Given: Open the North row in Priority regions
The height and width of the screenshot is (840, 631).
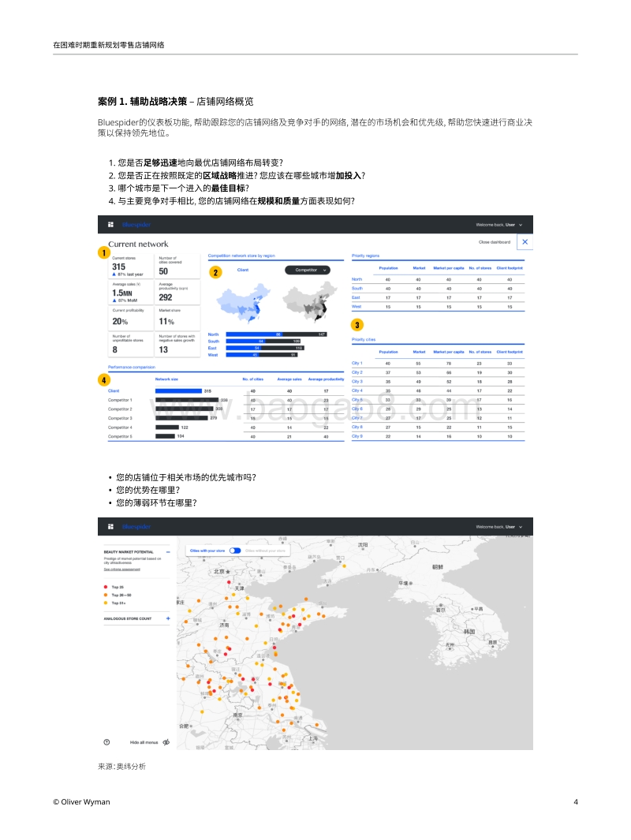Looking at the screenshot, I should [x=438, y=280].
